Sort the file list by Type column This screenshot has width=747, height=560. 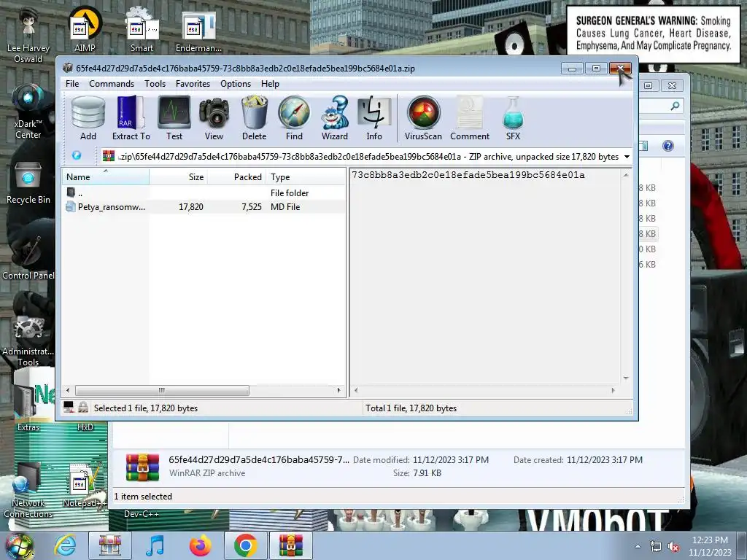pos(306,176)
